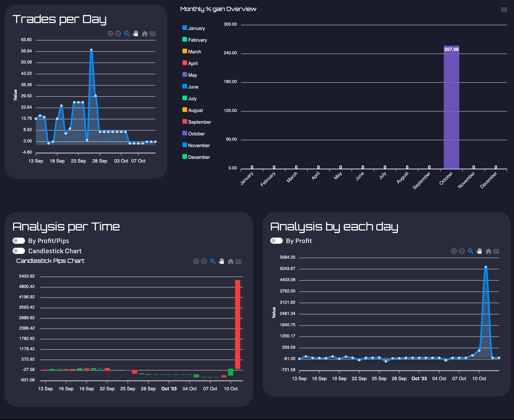
Task: Select the selection zoom magnifier on Trades per Day
Action: click(127, 34)
